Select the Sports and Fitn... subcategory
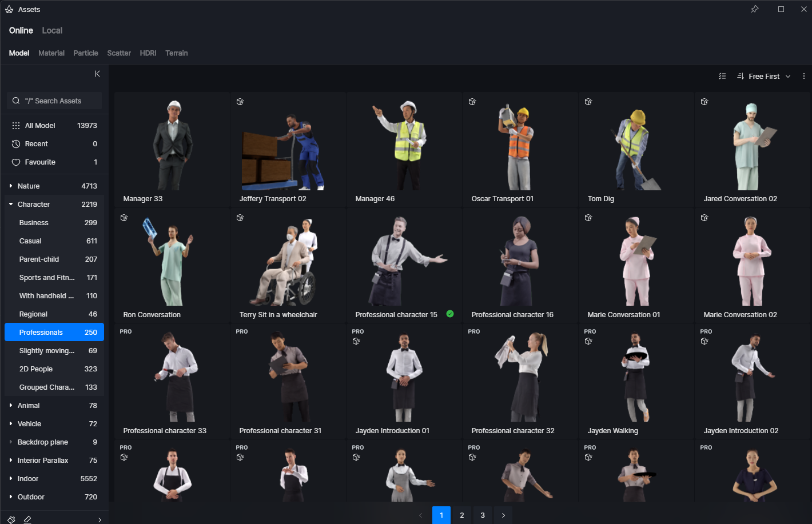 [54, 277]
